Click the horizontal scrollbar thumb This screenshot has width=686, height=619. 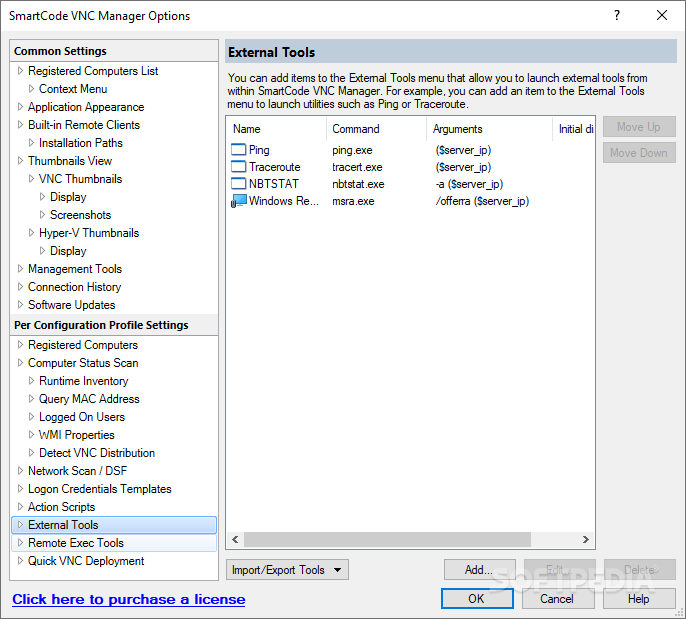[x=387, y=539]
